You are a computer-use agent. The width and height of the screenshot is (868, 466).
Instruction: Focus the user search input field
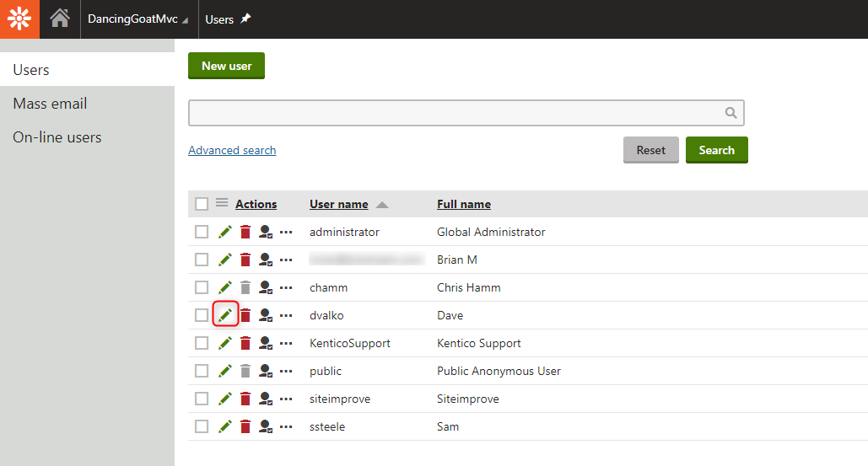pos(466,113)
